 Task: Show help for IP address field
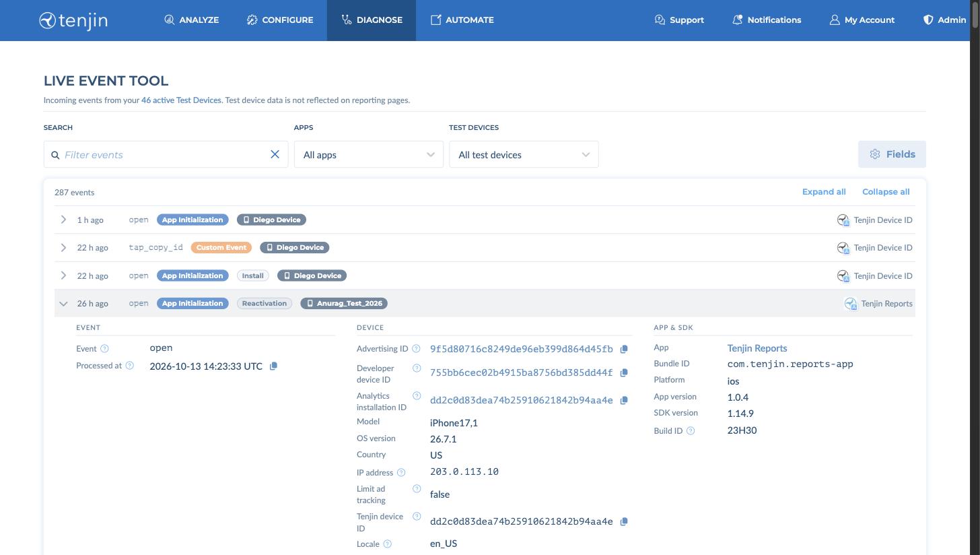pyautogui.click(x=401, y=473)
